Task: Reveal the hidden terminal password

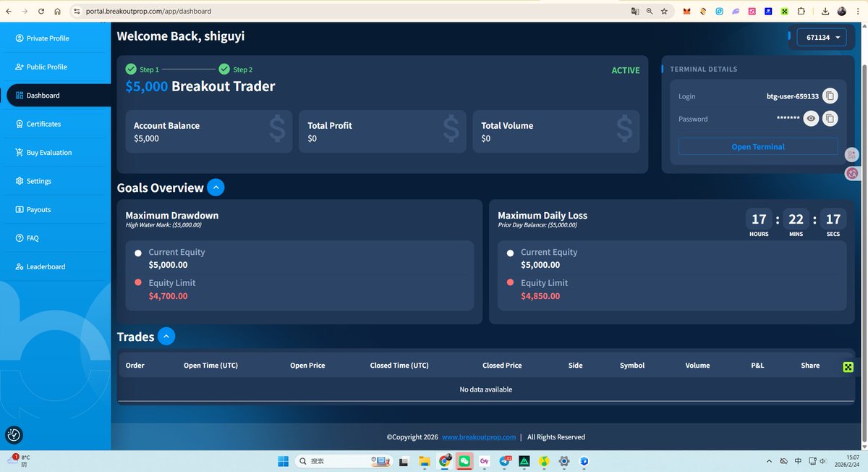Action: point(811,119)
